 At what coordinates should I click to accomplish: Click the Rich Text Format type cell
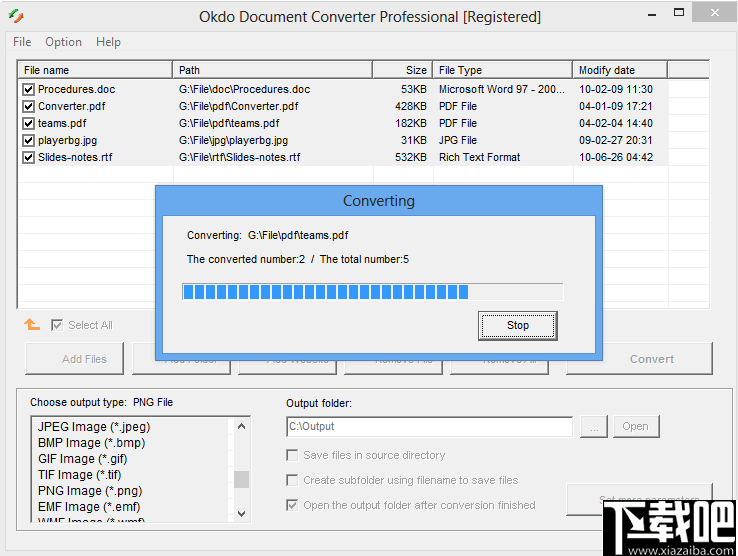480,157
